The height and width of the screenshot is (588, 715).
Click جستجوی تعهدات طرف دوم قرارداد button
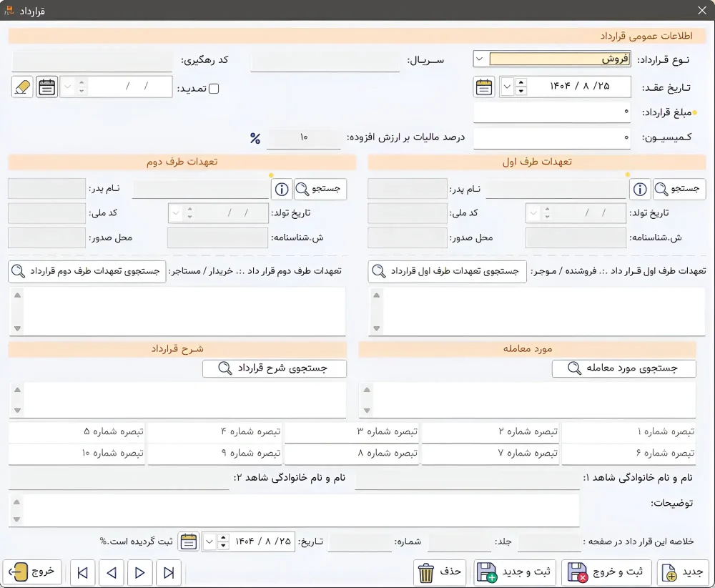coord(87,271)
